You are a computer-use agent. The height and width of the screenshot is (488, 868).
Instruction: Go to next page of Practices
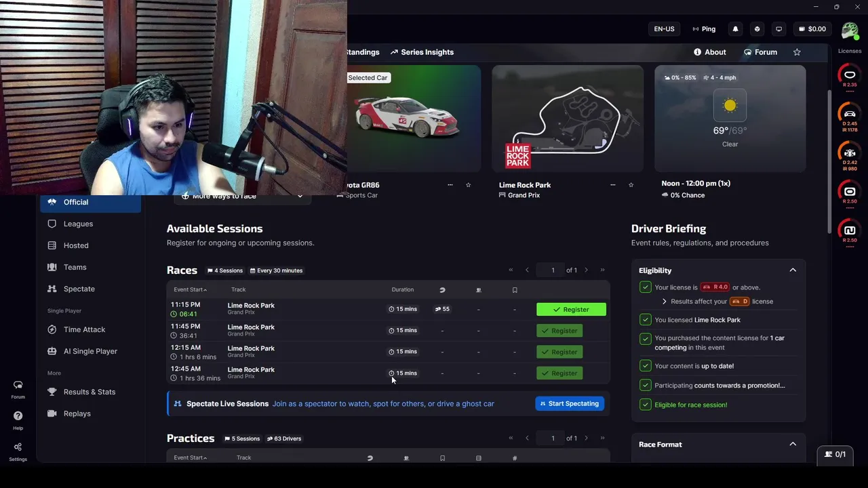586,439
